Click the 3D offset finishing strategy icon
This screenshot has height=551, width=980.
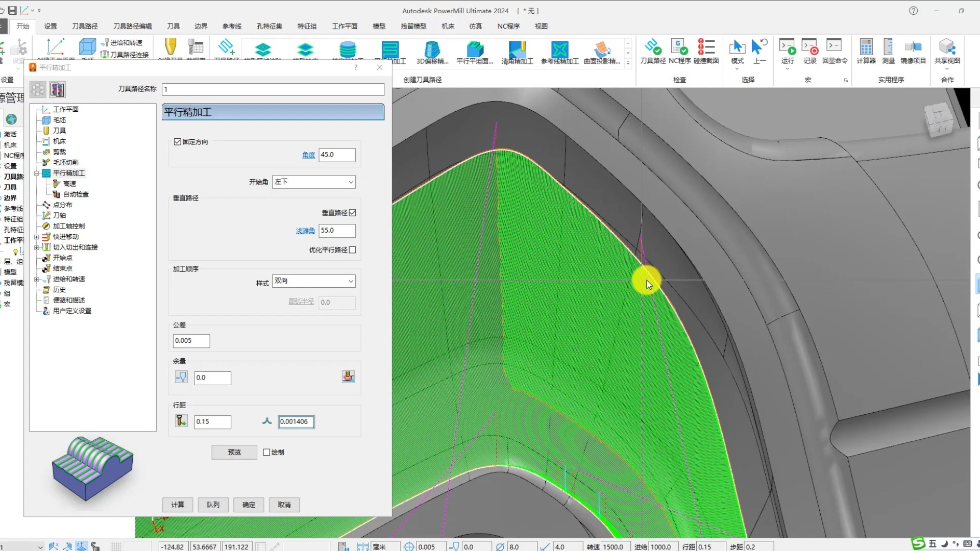click(x=432, y=50)
